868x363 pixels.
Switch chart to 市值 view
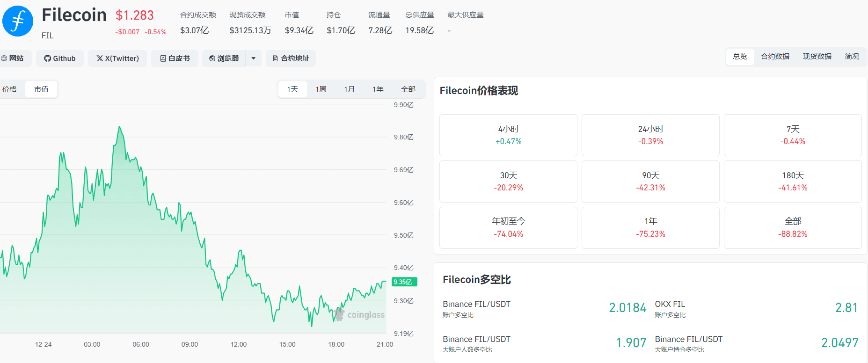coord(41,89)
